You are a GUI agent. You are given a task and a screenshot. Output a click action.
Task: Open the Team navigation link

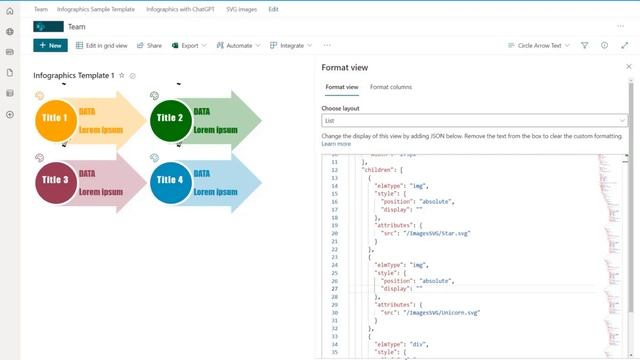pyautogui.click(x=41, y=9)
